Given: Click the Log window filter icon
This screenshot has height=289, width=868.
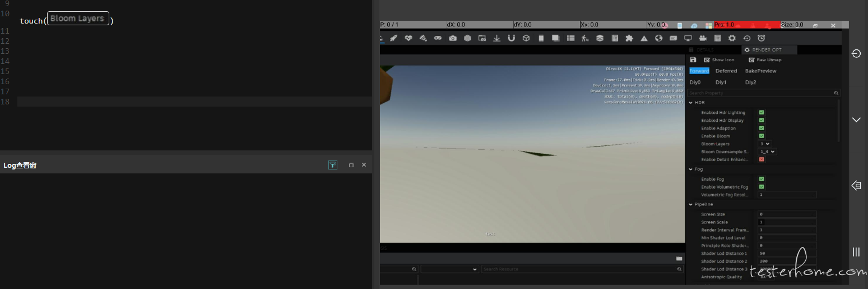Looking at the screenshot, I should click(333, 165).
